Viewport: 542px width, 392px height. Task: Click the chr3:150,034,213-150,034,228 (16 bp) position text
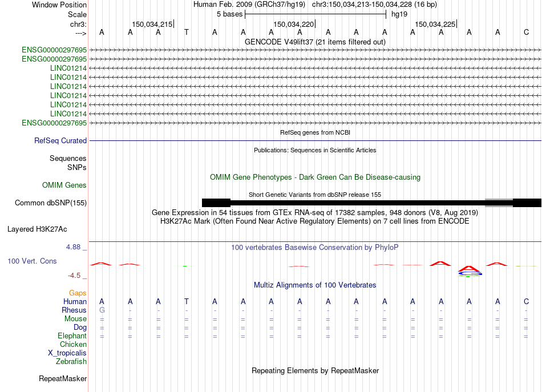click(x=374, y=5)
